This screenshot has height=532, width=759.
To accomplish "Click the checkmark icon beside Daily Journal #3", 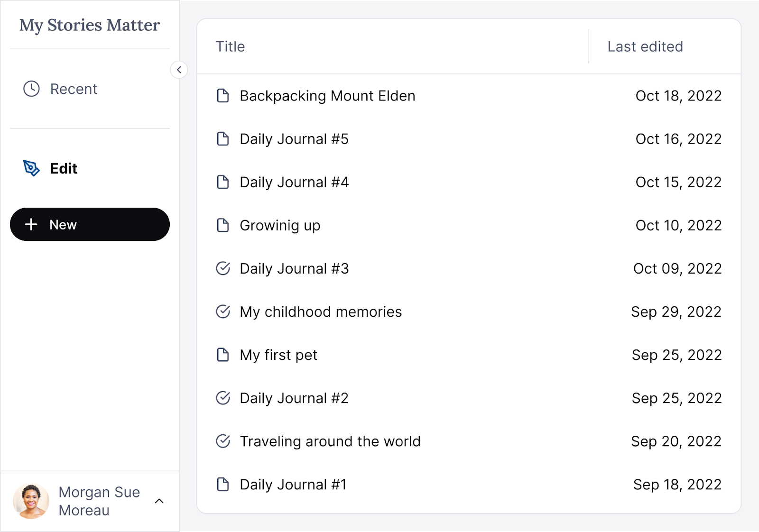I will click(223, 268).
